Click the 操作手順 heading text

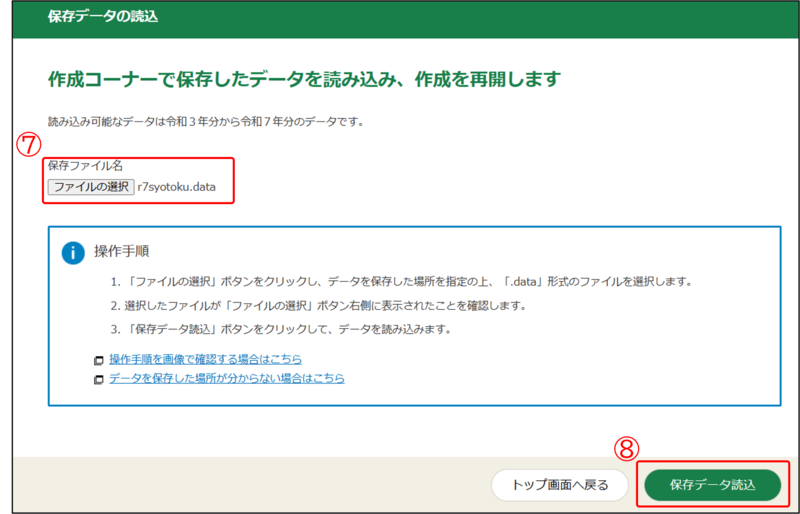point(122,251)
